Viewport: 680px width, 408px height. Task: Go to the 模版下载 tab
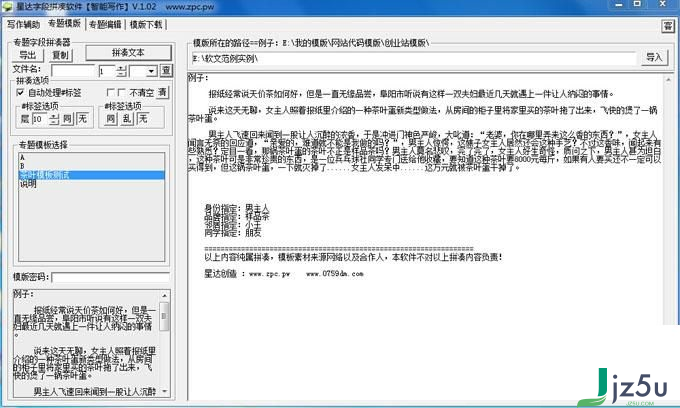coord(146,24)
